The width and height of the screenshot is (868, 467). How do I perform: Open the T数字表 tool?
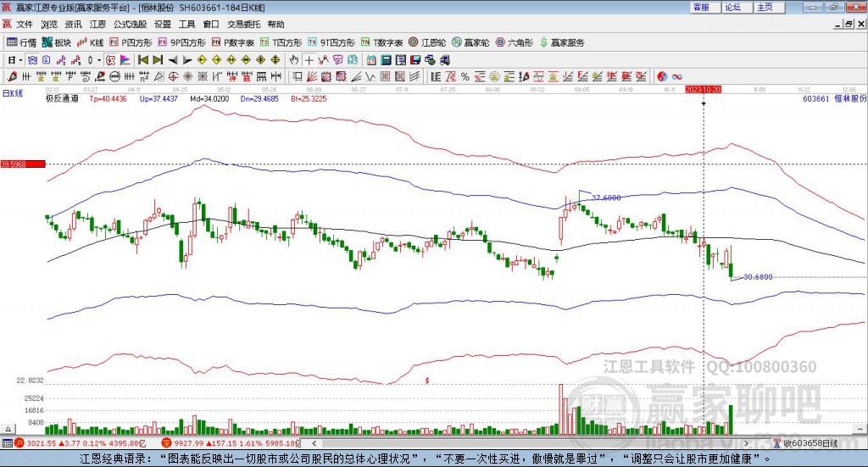pyautogui.click(x=382, y=42)
